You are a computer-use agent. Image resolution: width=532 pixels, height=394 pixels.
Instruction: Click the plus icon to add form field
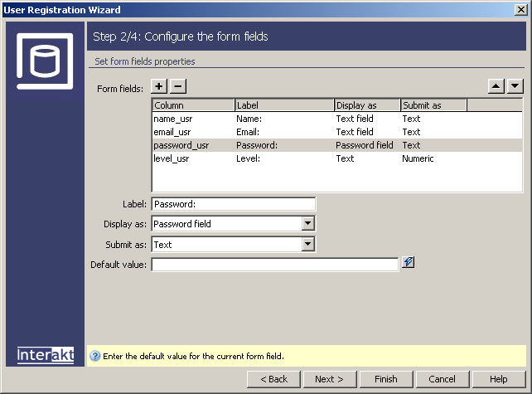point(160,86)
